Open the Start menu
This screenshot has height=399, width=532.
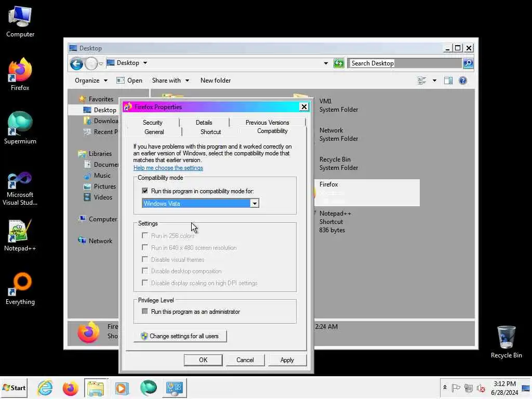pyautogui.click(x=14, y=388)
